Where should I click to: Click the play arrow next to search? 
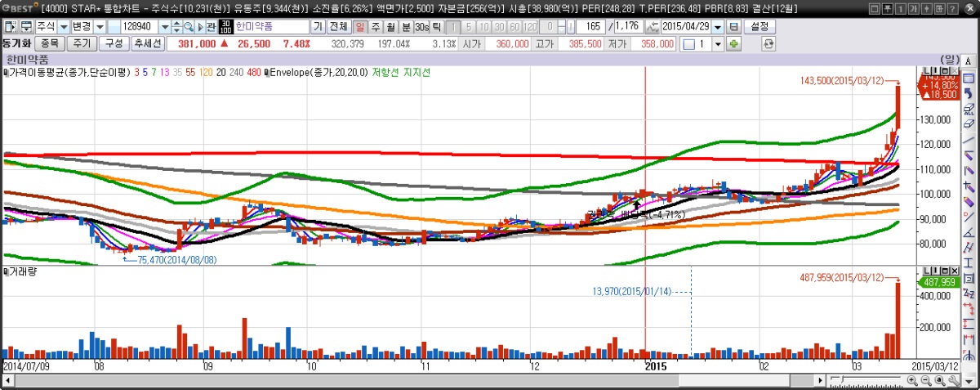point(200,26)
